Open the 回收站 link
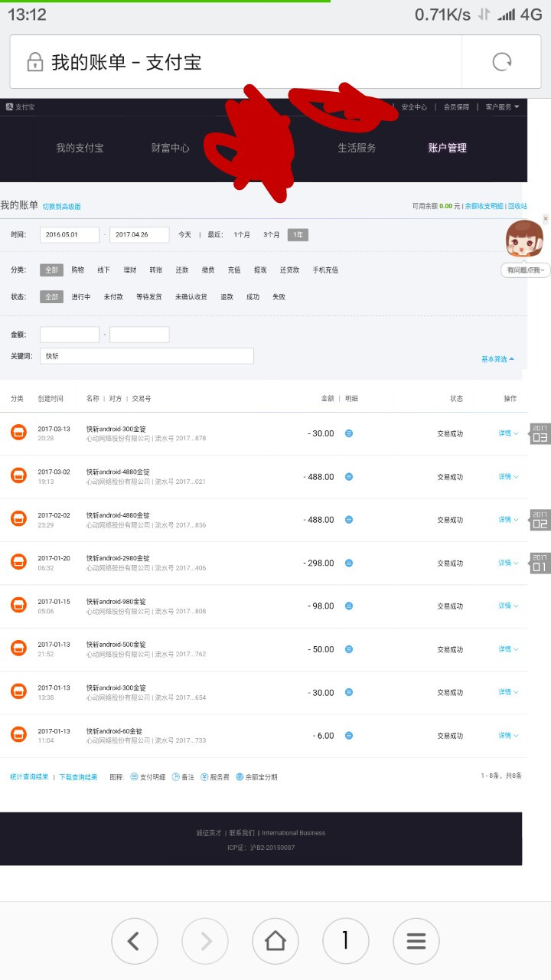 click(517, 206)
